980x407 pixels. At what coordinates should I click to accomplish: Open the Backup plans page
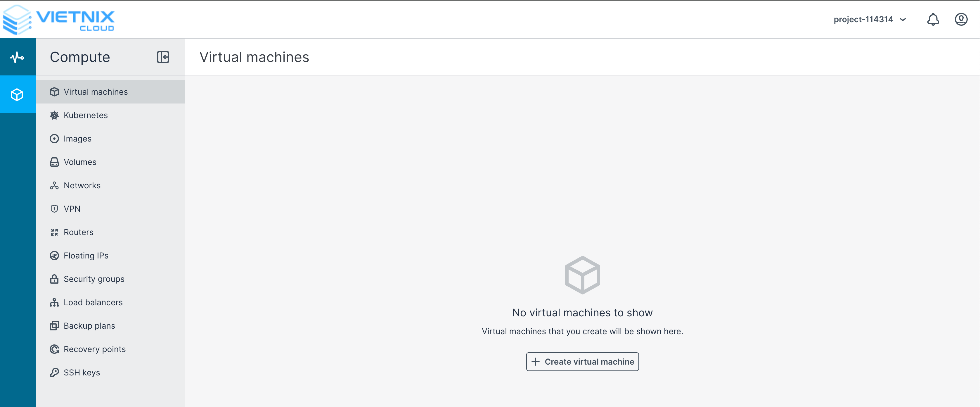click(x=89, y=325)
